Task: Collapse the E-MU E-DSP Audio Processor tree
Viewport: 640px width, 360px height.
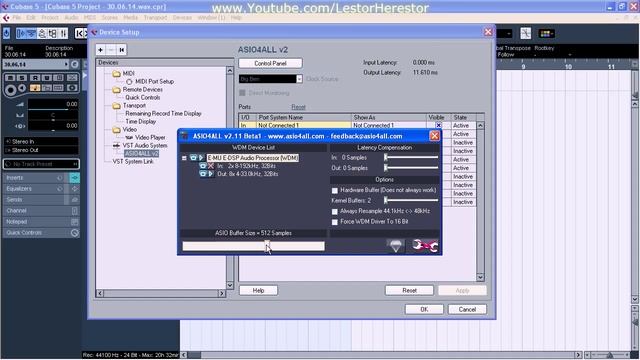Action: [184, 158]
